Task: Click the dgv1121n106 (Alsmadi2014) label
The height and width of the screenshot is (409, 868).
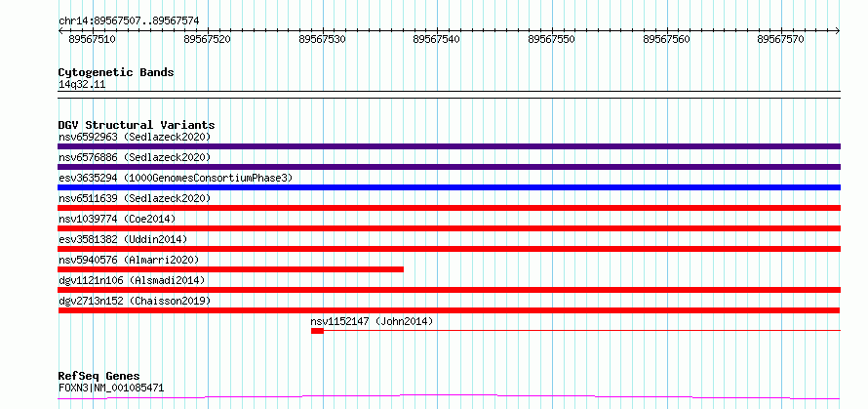Action: [x=132, y=280]
